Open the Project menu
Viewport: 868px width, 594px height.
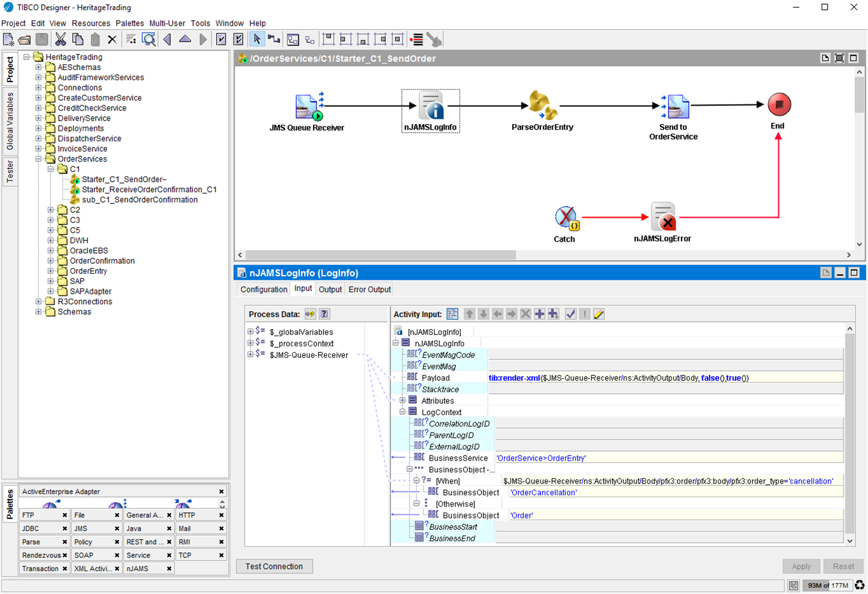click(x=14, y=23)
